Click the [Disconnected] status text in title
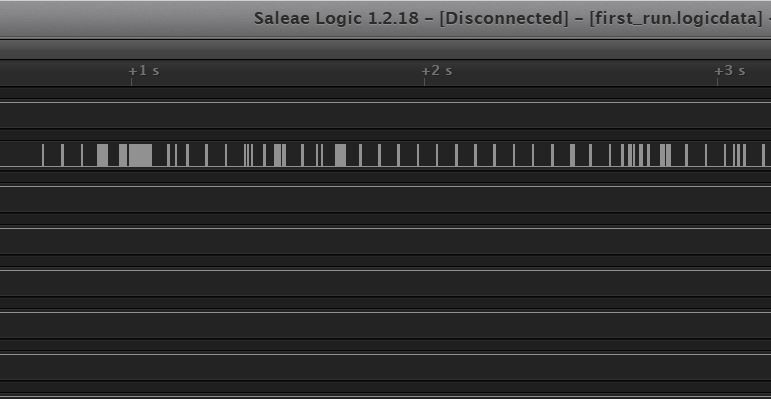Image resolution: width=771 pixels, height=399 pixels. (504, 19)
